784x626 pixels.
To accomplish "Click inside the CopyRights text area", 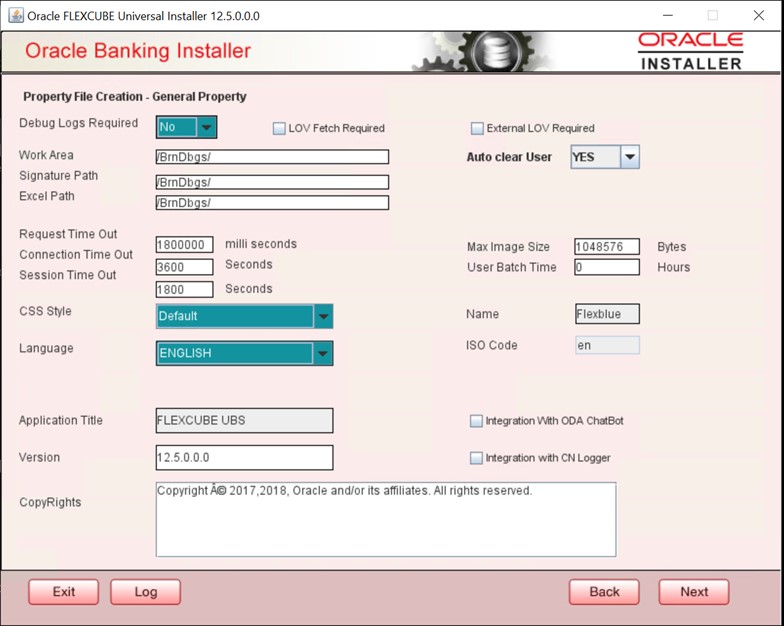I will pos(386,520).
